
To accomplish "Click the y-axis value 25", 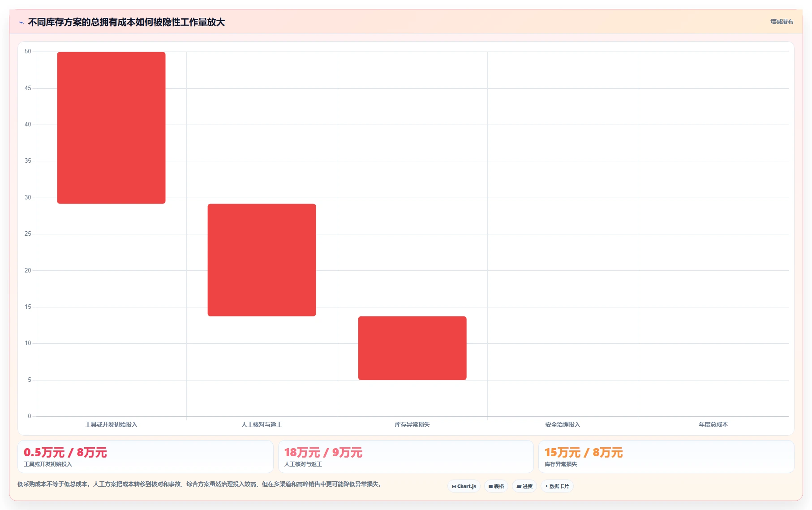I will click(x=28, y=234).
